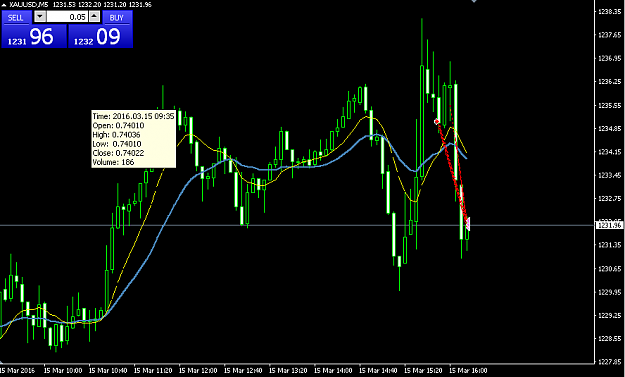Image resolution: width=625 pixels, height=377 pixels.
Task: Click the '15 Mar 12:40' time label
Action: pos(243,371)
